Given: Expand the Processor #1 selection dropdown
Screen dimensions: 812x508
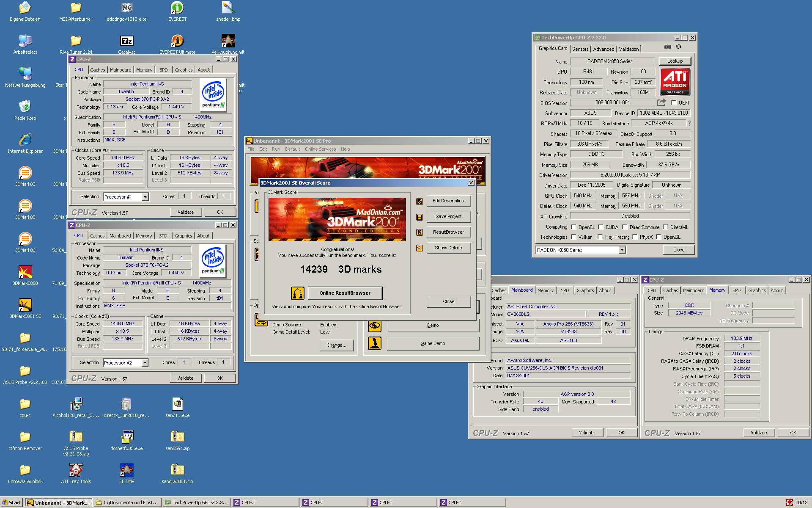Looking at the screenshot, I should pos(145,197).
